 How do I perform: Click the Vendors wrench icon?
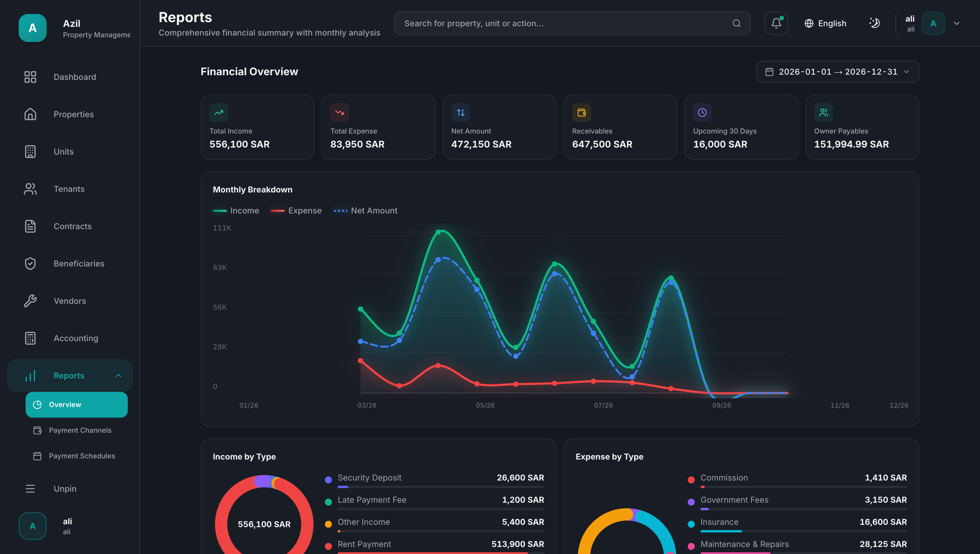[30, 301]
